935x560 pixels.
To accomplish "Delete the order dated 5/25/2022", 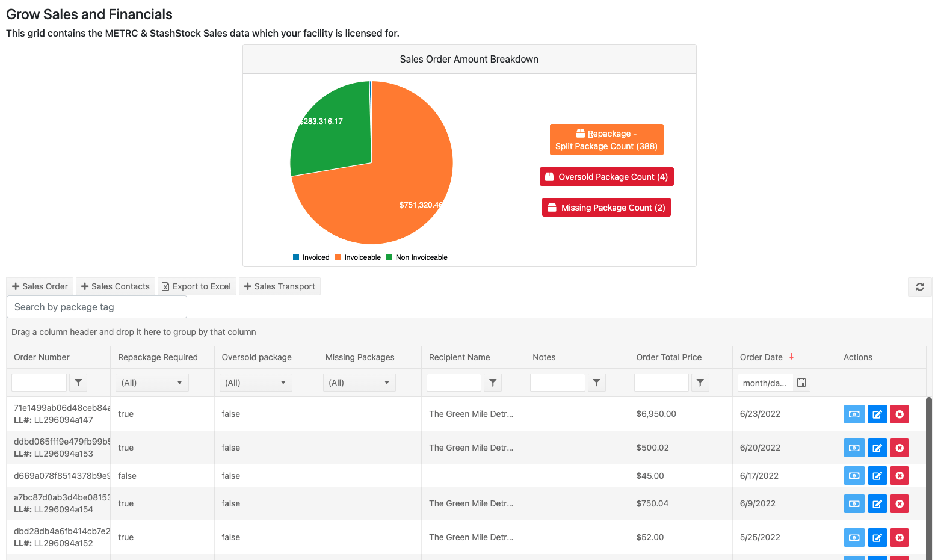I will (x=900, y=537).
